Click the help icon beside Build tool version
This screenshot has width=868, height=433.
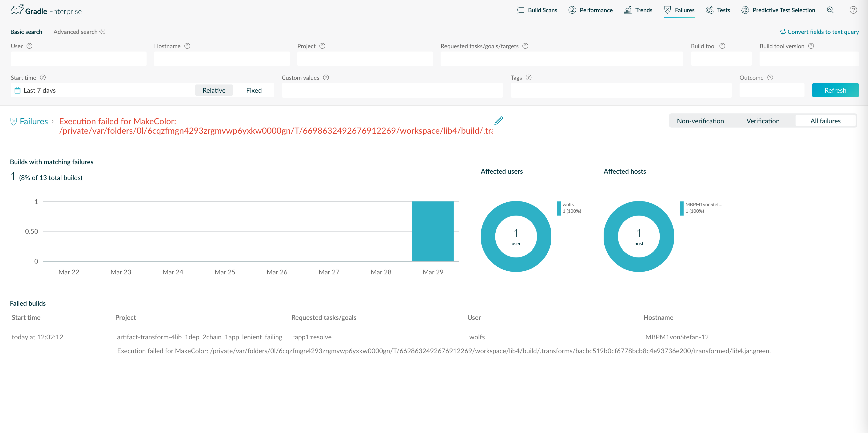(811, 46)
